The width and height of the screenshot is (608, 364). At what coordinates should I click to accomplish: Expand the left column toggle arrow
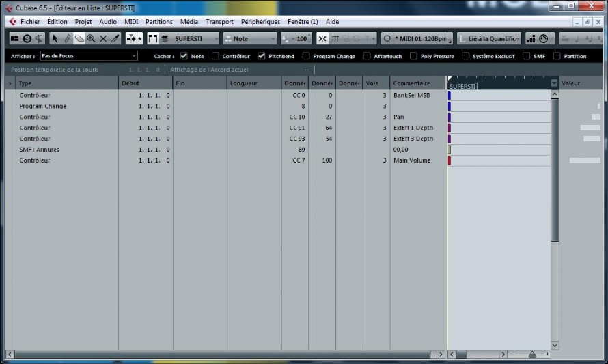tap(10, 83)
